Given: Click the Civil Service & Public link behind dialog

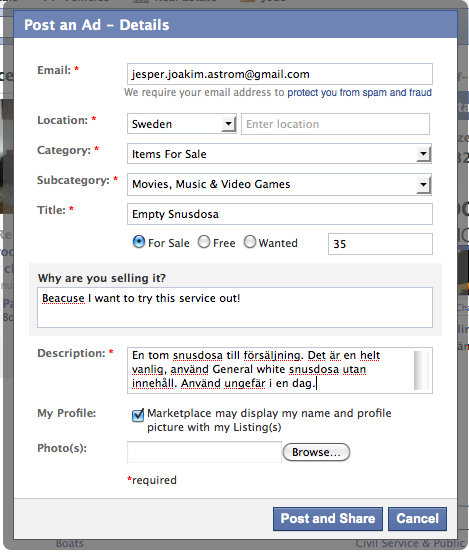Looking at the screenshot, I should (x=410, y=544).
